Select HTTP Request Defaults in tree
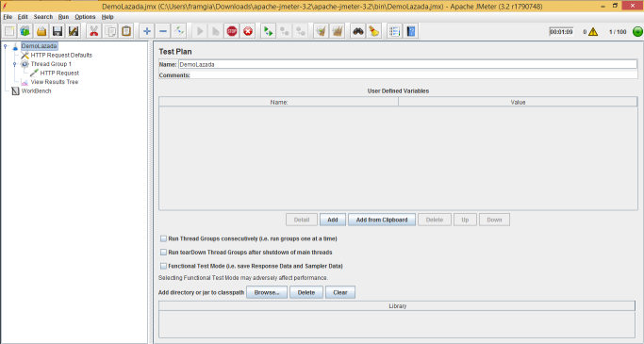 coord(61,55)
